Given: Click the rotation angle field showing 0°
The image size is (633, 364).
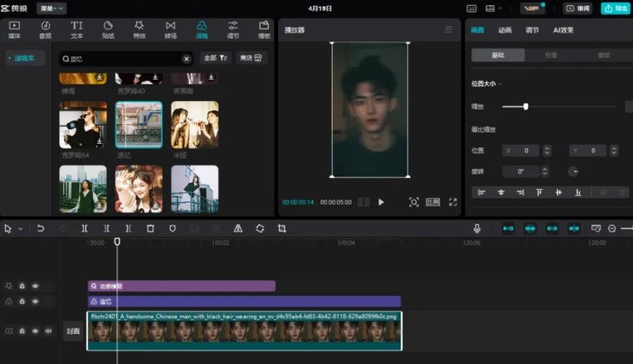Looking at the screenshot, I should point(521,172).
